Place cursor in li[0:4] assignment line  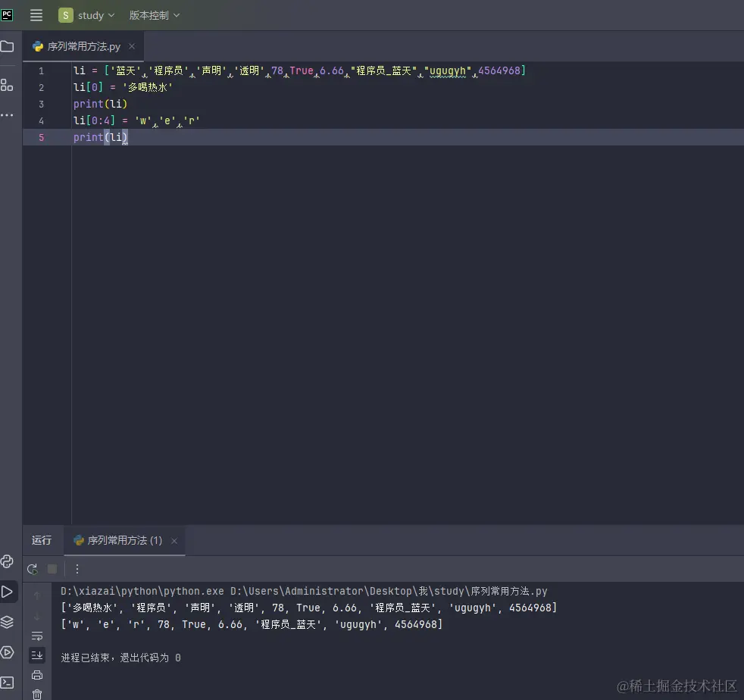[136, 120]
